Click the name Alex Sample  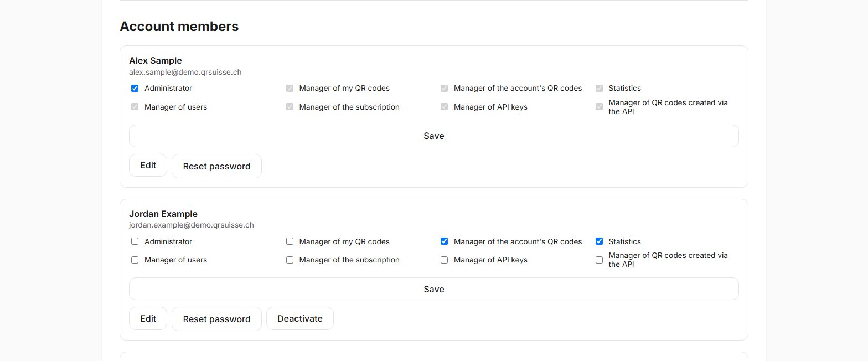[156, 60]
